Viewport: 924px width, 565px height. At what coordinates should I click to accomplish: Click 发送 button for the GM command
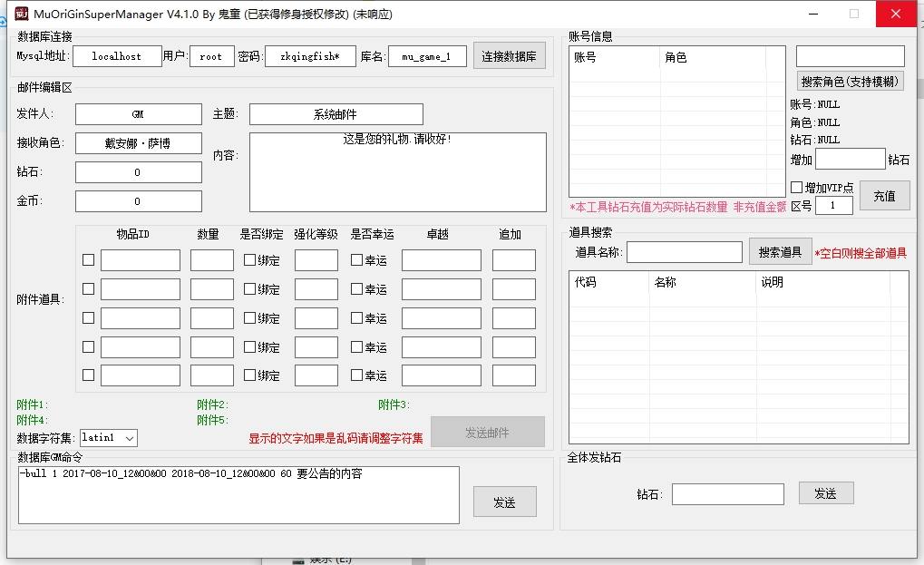point(505,502)
